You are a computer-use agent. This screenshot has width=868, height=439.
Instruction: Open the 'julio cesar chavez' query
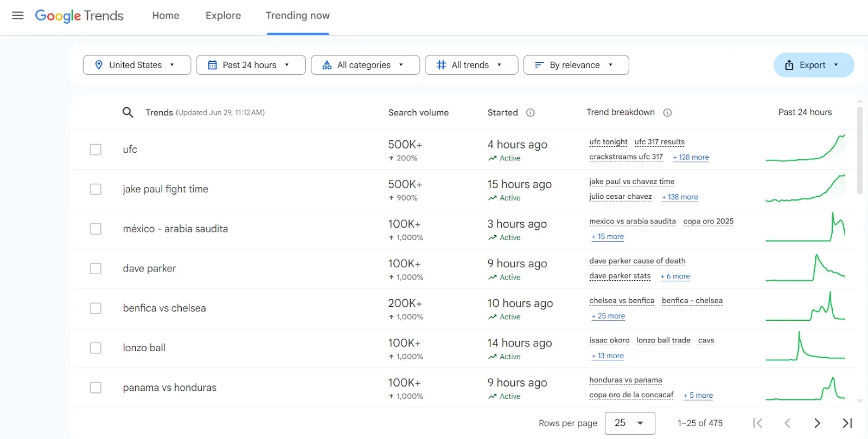pyautogui.click(x=621, y=196)
